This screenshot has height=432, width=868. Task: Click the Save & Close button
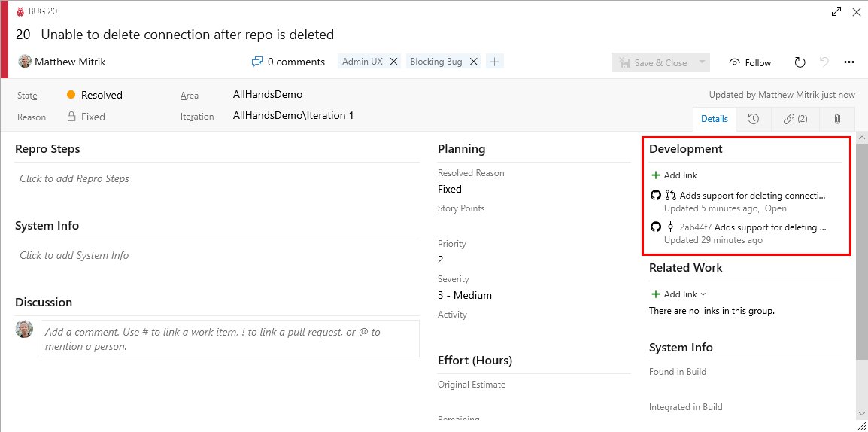653,62
